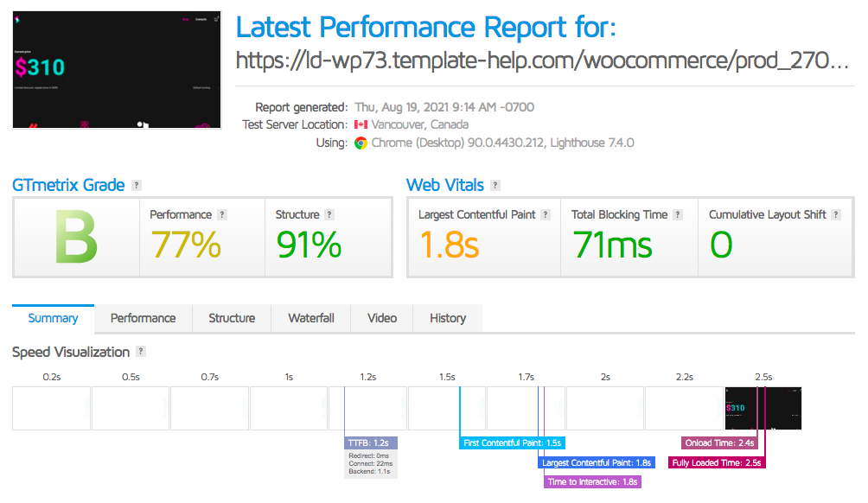Open the Summary tab

tap(53, 319)
